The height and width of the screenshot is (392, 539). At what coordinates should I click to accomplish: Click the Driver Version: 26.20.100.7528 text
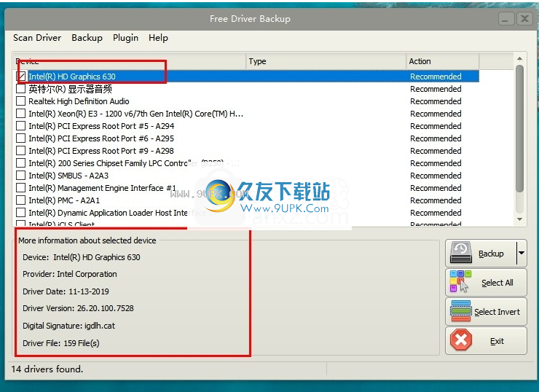(78, 308)
